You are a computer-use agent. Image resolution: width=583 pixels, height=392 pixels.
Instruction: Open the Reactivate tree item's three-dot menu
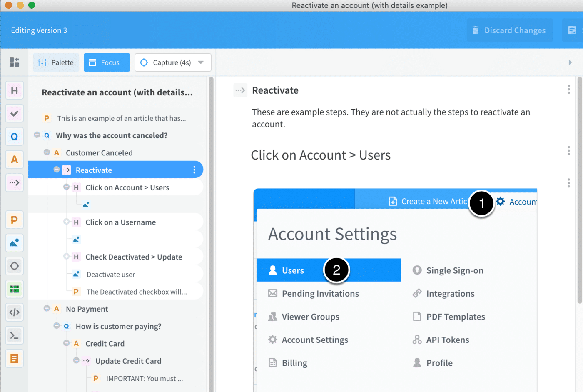[194, 170]
